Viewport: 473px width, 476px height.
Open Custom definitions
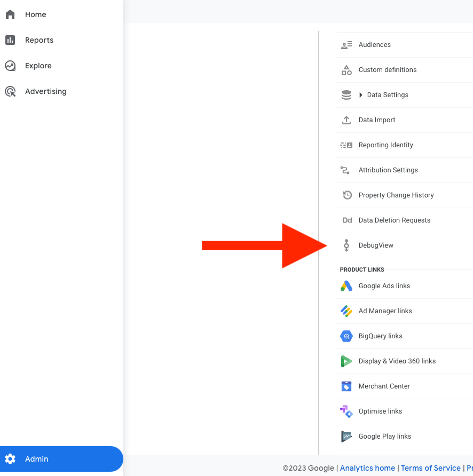pyautogui.click(x=388, y=70)
